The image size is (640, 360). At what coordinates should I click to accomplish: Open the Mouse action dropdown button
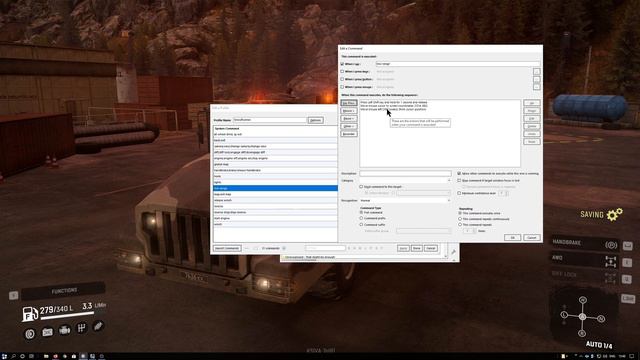tap(349, 111)
